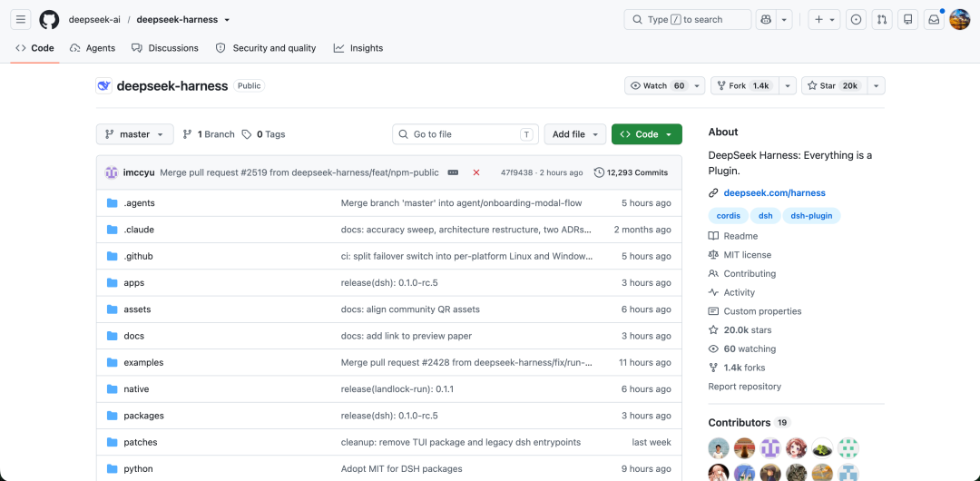Click the imccyu commit author avatar
Viewport: 980px width, 481px height.
point(112,172)
